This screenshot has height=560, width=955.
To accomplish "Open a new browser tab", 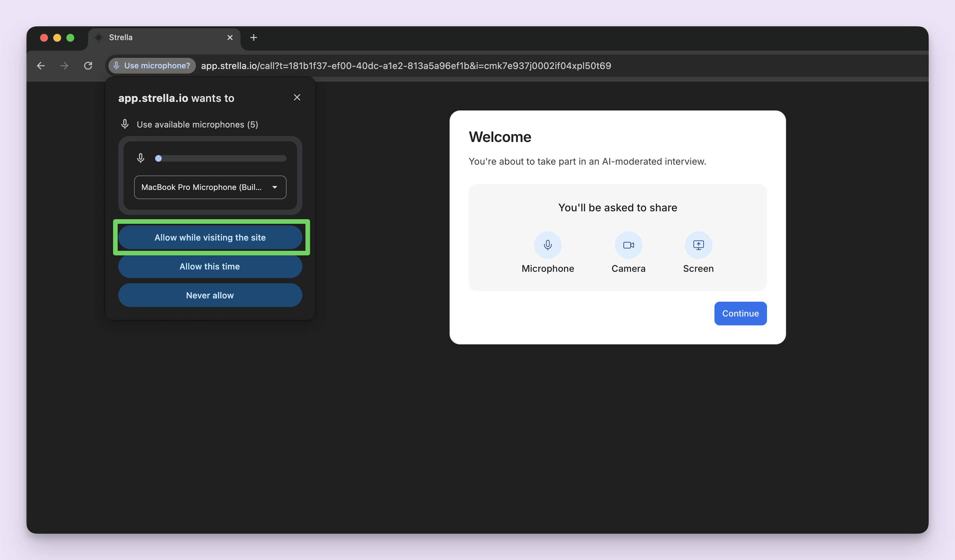I will 253,37.
